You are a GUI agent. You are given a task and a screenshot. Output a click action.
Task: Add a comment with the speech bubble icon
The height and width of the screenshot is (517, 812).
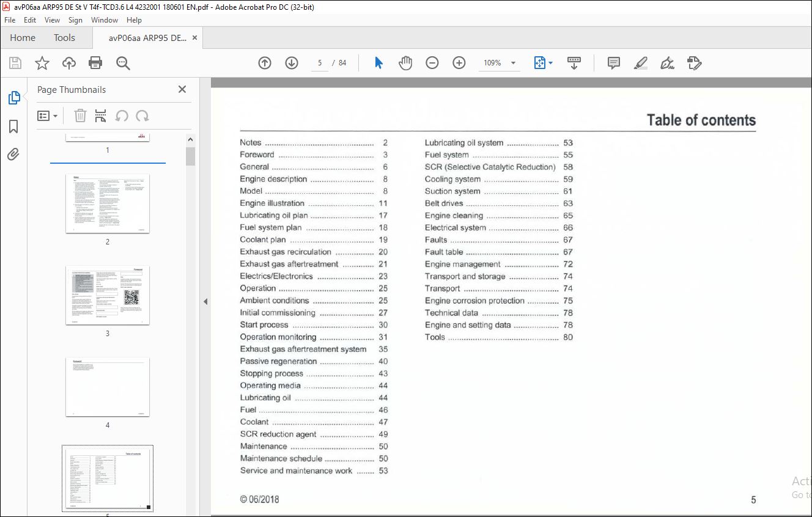[x=614, y=63]
